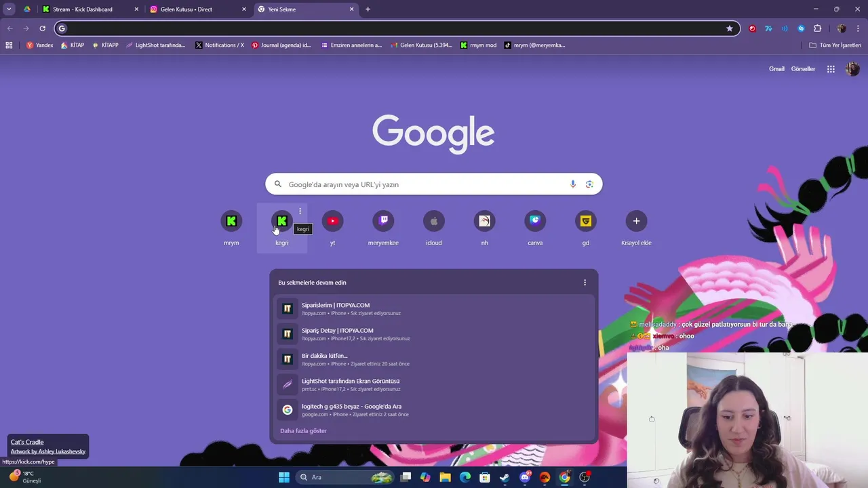Screen dimensions: 868x488
Task: Open Steam from the taskbar
Action: (505, 477)
